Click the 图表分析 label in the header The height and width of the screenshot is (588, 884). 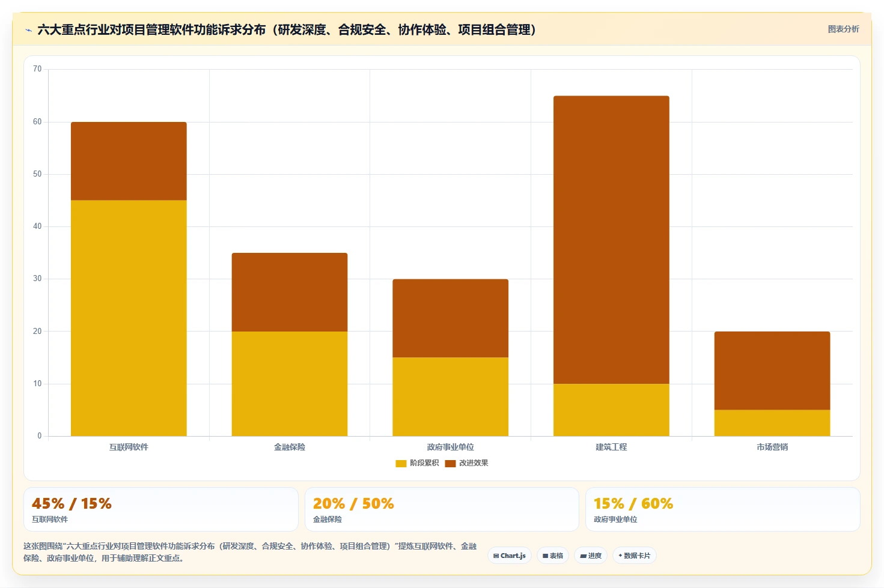point(843,29)
